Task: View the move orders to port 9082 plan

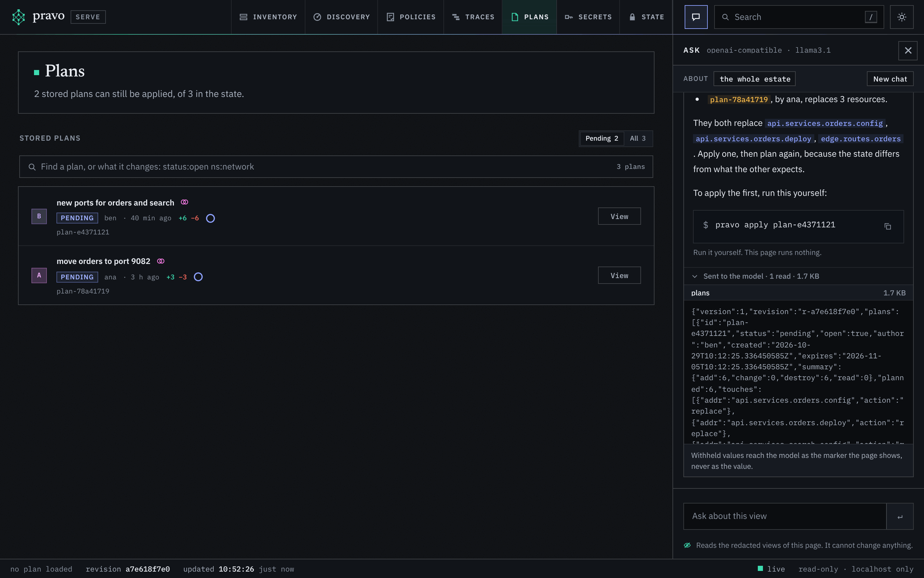Action: (619, 275)
